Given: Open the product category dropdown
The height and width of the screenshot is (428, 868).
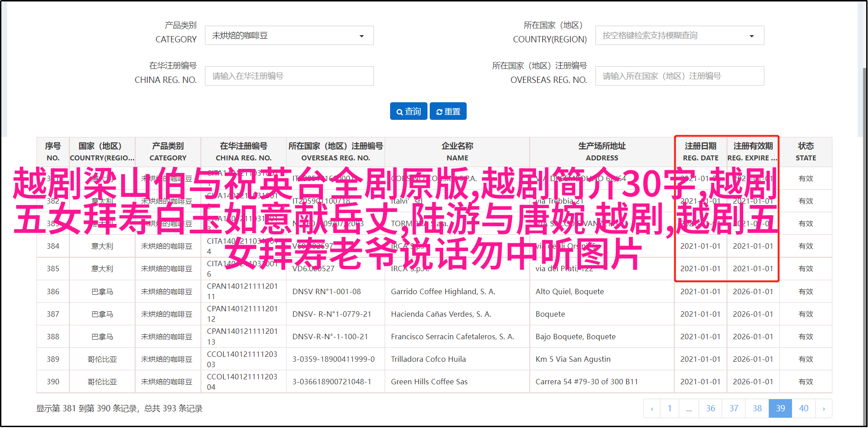Looking at the screenshot, I should click(x=289, y=36).
